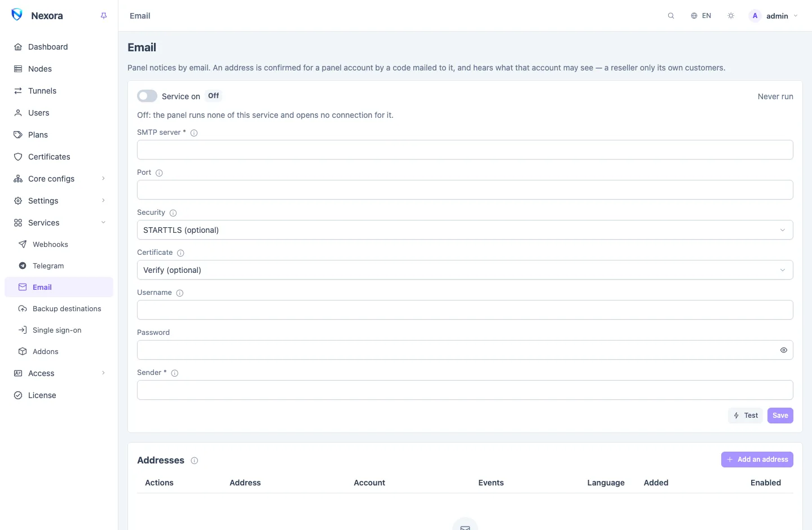Click the Certificate info icon

(x=180, y=253)
